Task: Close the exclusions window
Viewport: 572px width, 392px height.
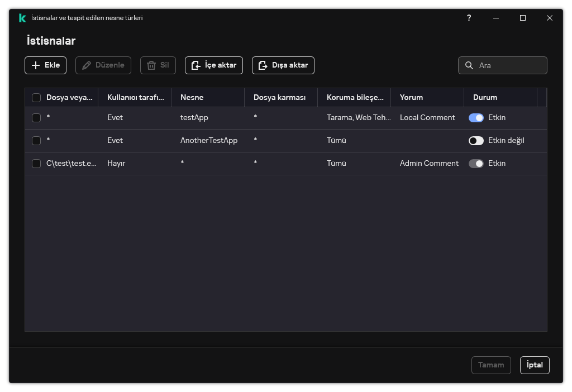Action: click(x=549, y=18)
